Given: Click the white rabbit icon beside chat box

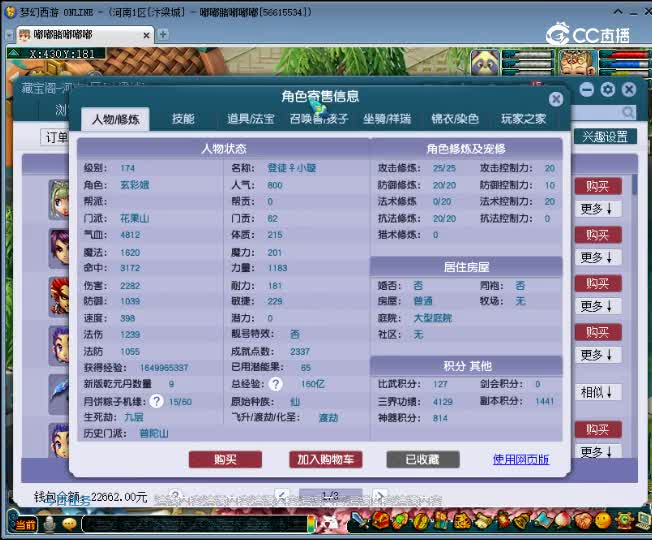Looking at the screenshot, I should click(331, 522).
